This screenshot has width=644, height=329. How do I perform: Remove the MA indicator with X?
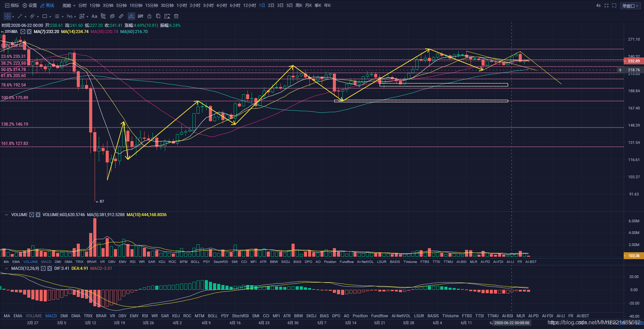[29, 32]
